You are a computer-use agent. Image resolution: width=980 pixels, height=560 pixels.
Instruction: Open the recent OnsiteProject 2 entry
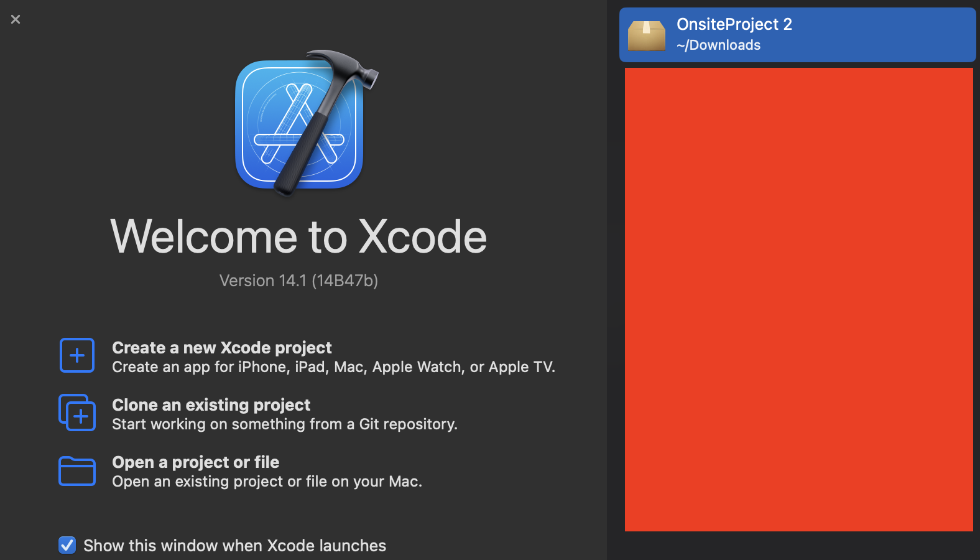tap(798, 35)
